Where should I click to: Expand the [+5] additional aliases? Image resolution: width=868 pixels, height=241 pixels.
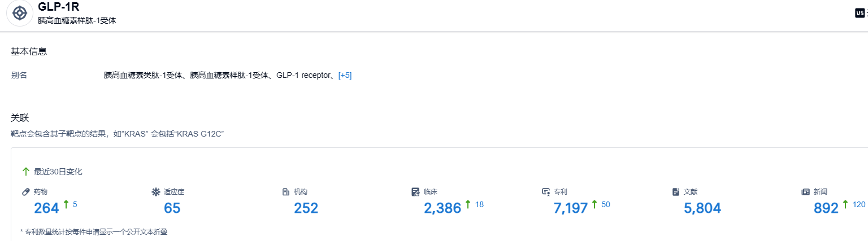[345, 76]
